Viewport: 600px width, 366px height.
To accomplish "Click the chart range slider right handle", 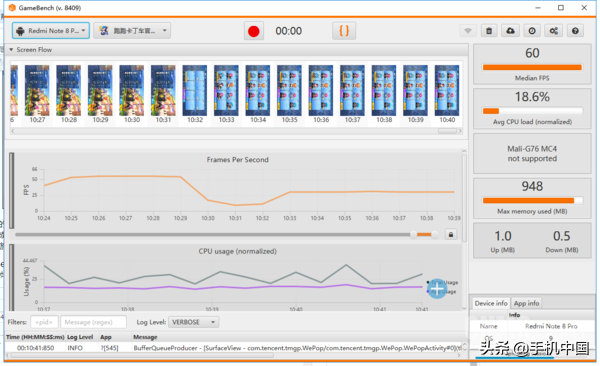I will [434, 234].
